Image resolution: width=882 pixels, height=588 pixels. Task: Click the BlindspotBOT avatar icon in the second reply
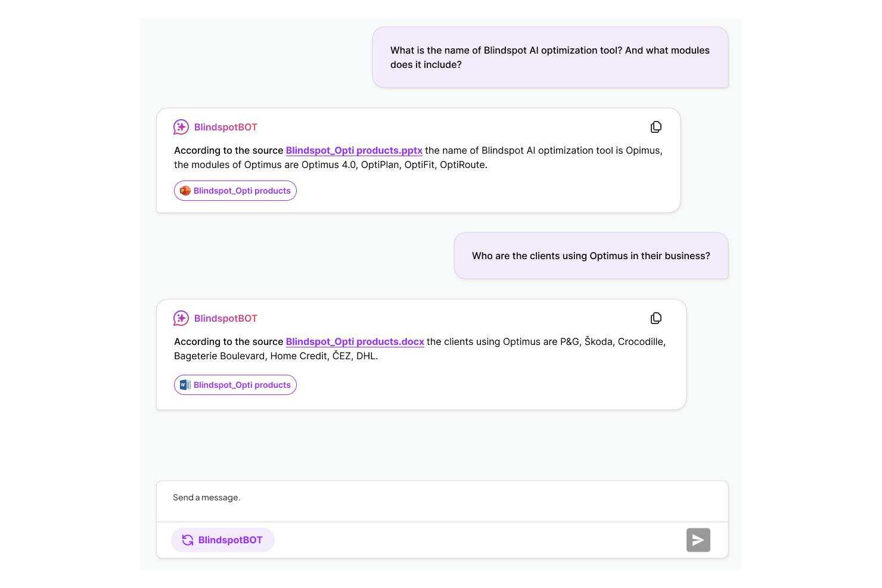[x=181, y=318]
